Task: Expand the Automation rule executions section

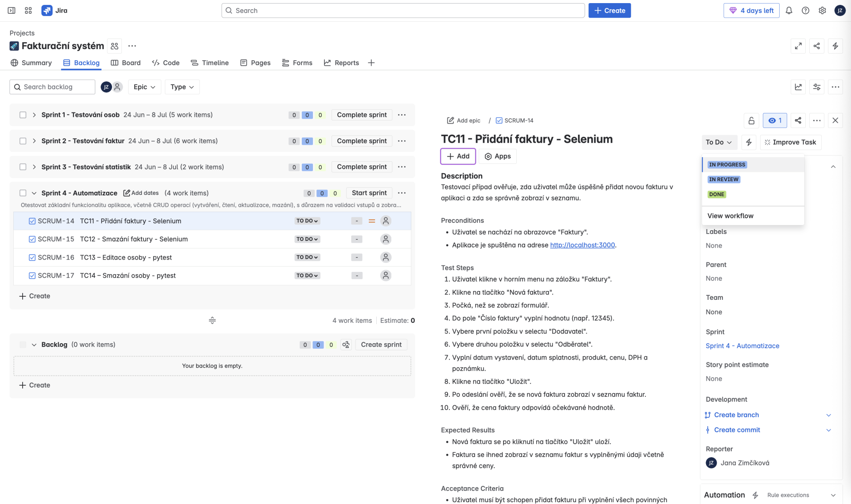Action: click(x=833, y=495)
